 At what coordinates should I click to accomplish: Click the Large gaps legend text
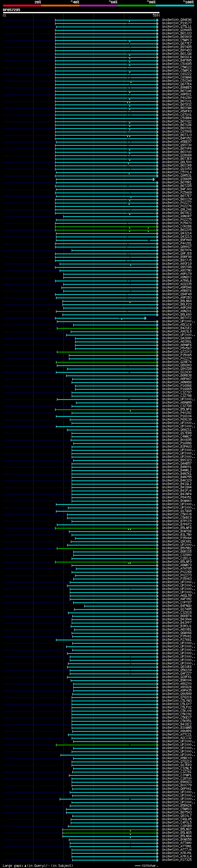(38, 865)
